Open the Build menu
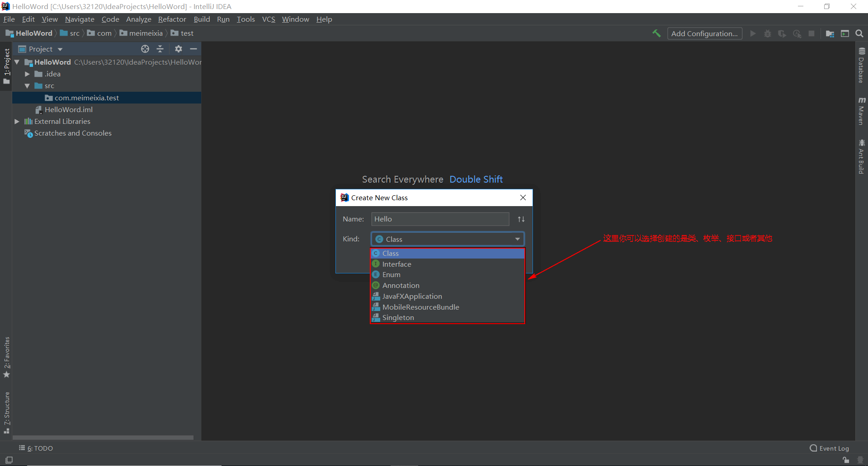Viewport: 868px width, 466px height. point(202,19)
